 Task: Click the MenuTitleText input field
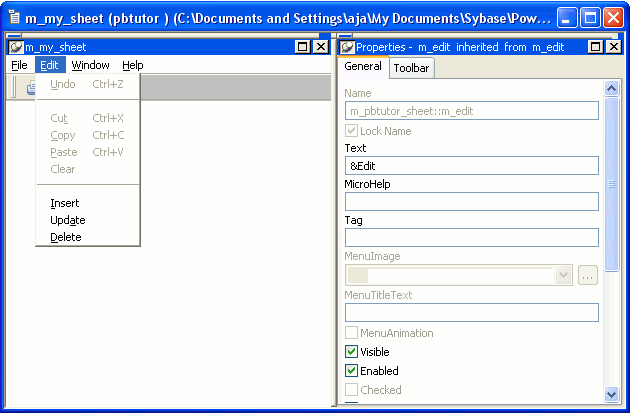coord(472,313)
